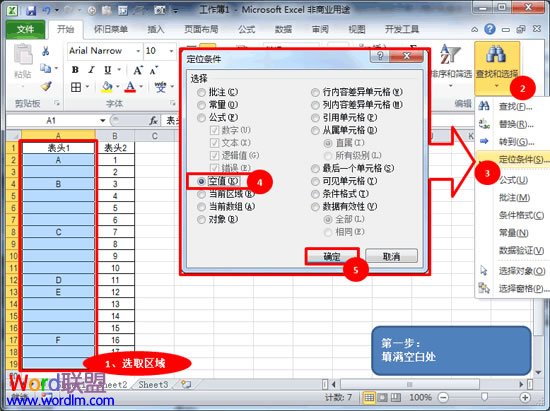Select the 常量 (Constants) radio button
This screenshot has width=550, height=411.
pos(201,105)
